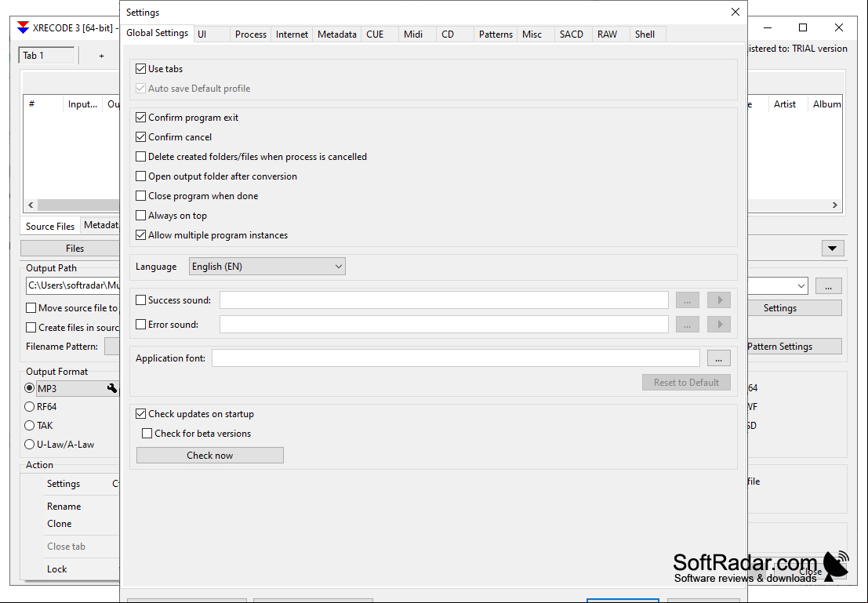Open the main window output path combo arrow
This screenshot has height=603, width=868.
801,286
